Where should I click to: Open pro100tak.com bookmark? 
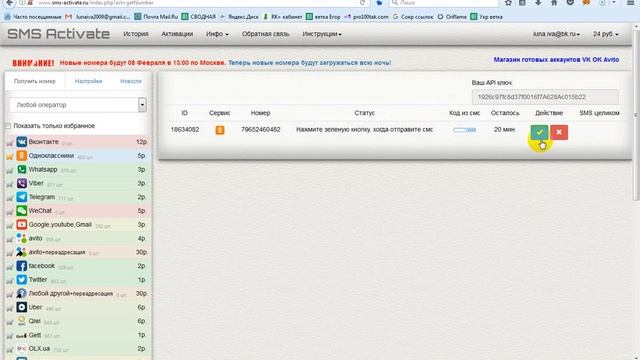click(x=366, y=17)
